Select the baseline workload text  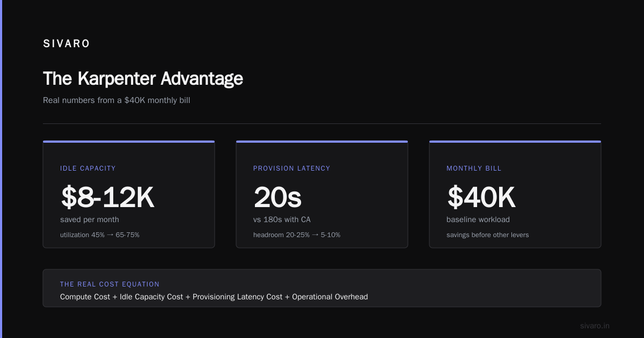[x=478, y=219]
